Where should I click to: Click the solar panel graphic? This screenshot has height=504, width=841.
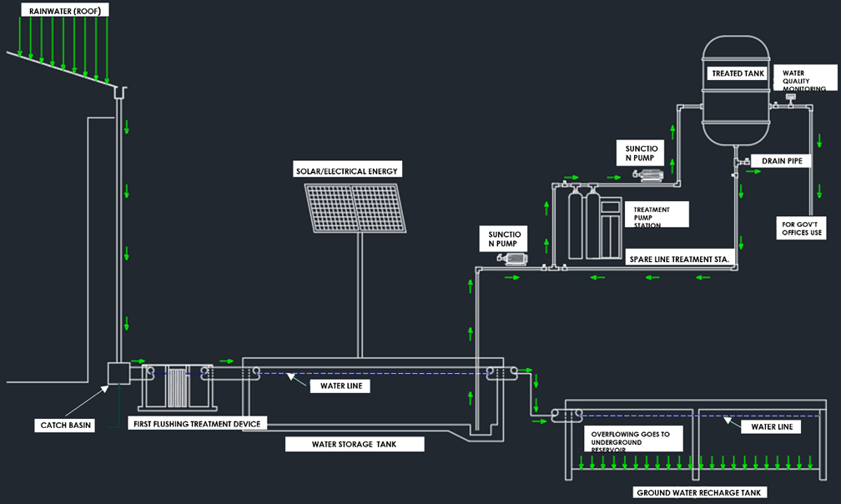pos(356,208)
